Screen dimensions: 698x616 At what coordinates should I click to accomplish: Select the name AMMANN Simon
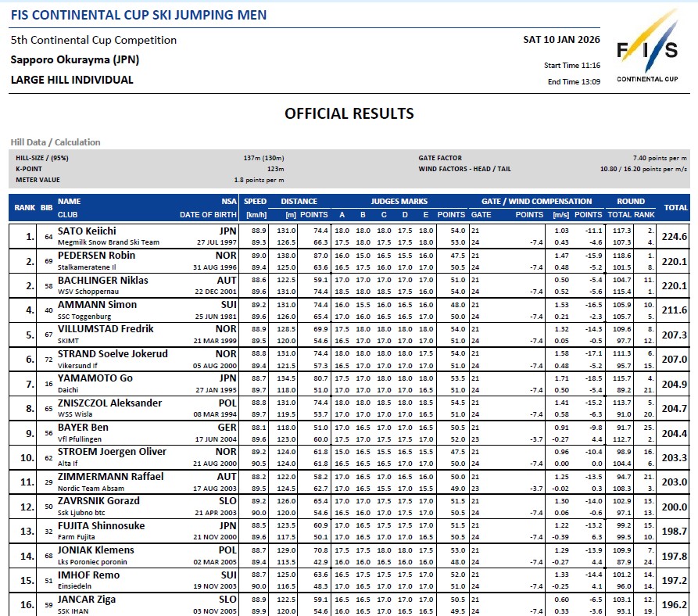click(x=97, y=305)
